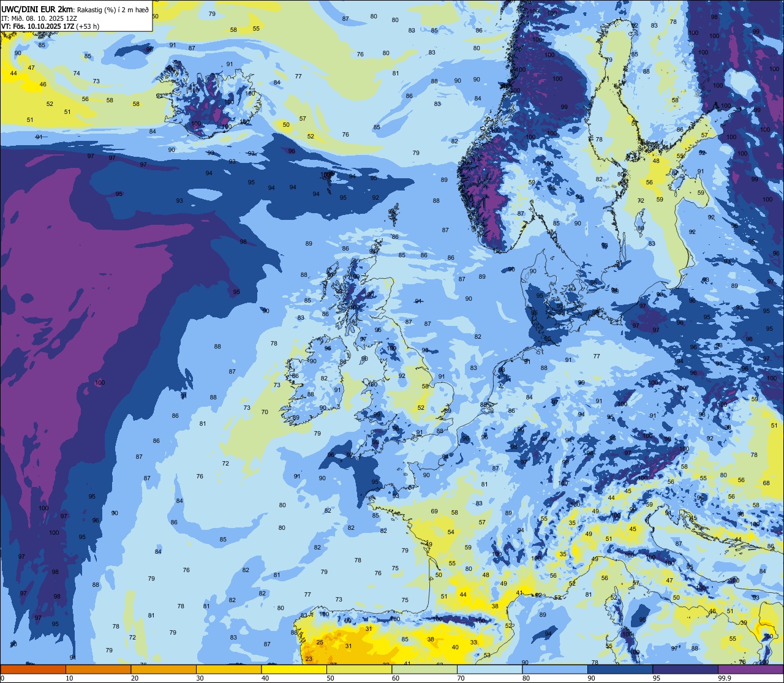The height and width of the screenshot is (683, 784).
Task: Click the humidity value "70" west of Ireland
Action: pyautogui.click(x=265, y=412)
